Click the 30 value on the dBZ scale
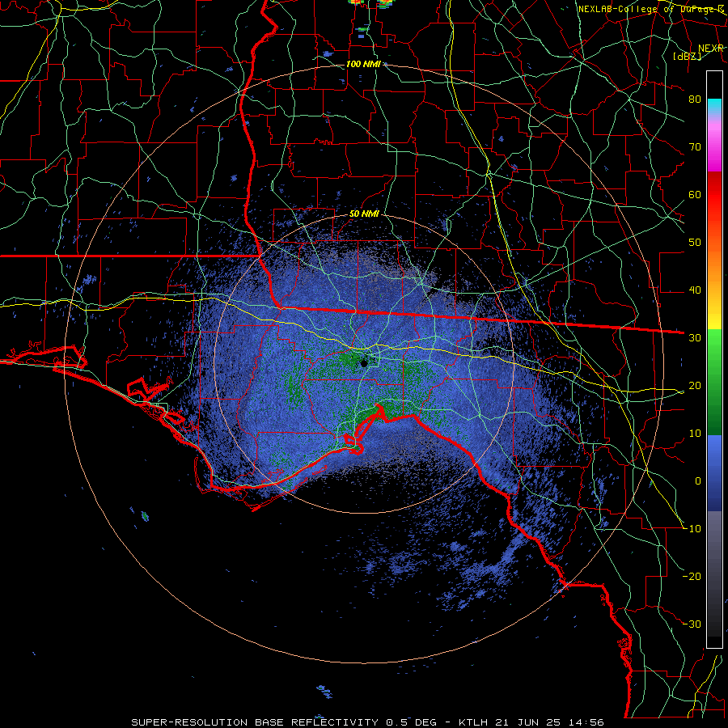This screenshot has height=728, width=728. (695, 337)
